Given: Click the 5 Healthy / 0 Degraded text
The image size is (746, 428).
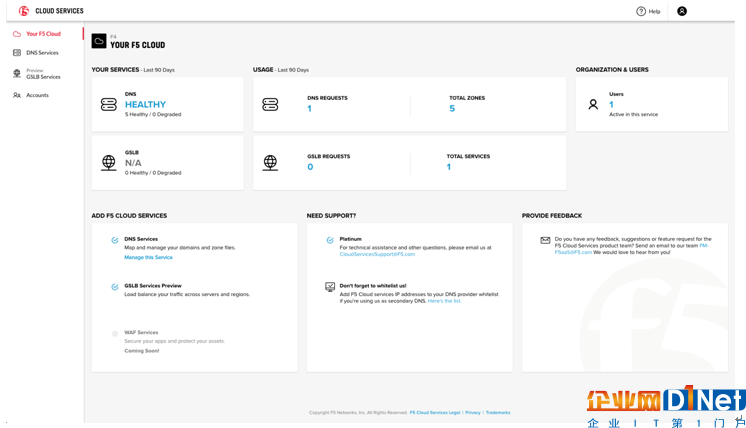Looking at the screenshot, I should click(x=153, y=115).
